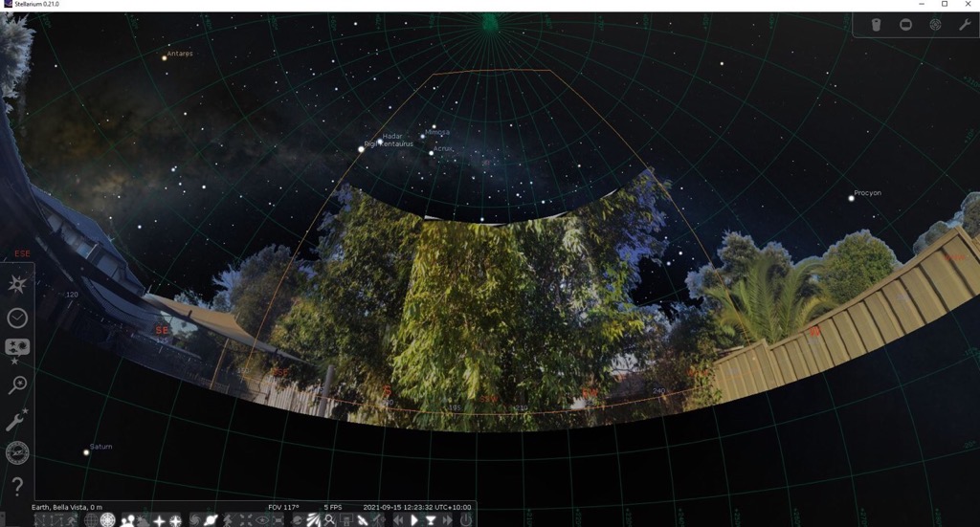Toggle the equatorial grid
The width and height of the screenshot is (980, 527).
point(91,519)
